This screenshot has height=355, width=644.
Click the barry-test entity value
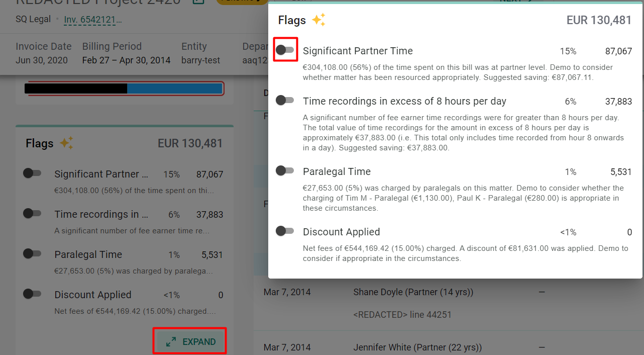point(200,60)
